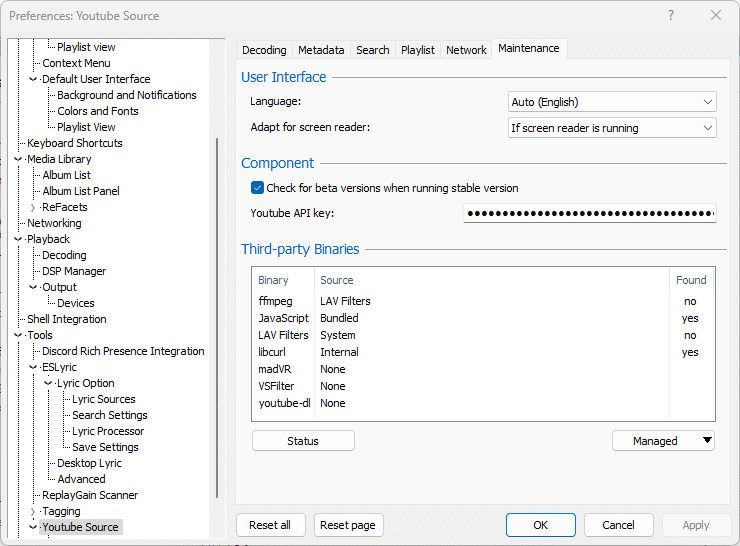Open the Playback Decoding tree item
The width and height of the screenshot is (740, 546).
tap(64, 255)
